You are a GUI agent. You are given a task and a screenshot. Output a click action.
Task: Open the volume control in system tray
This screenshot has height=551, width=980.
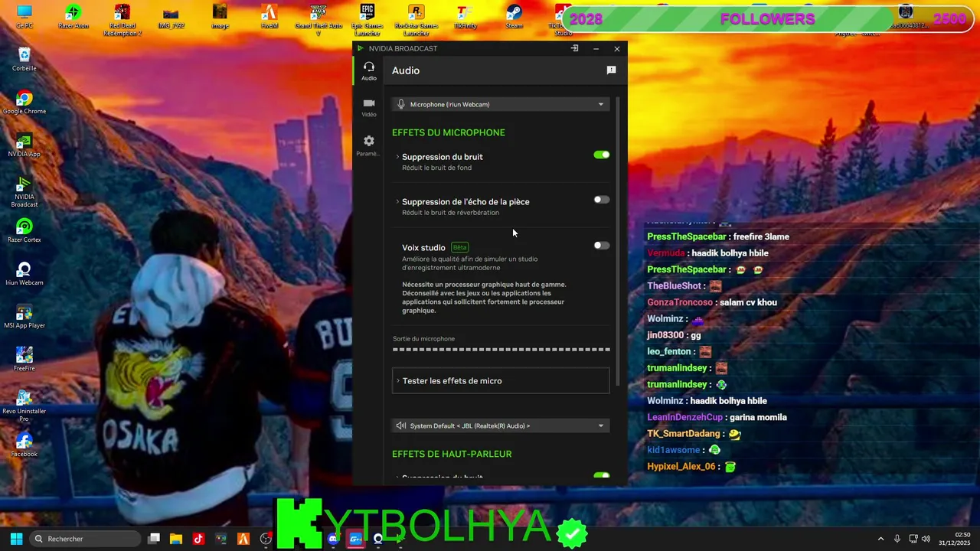pos(926,539)
